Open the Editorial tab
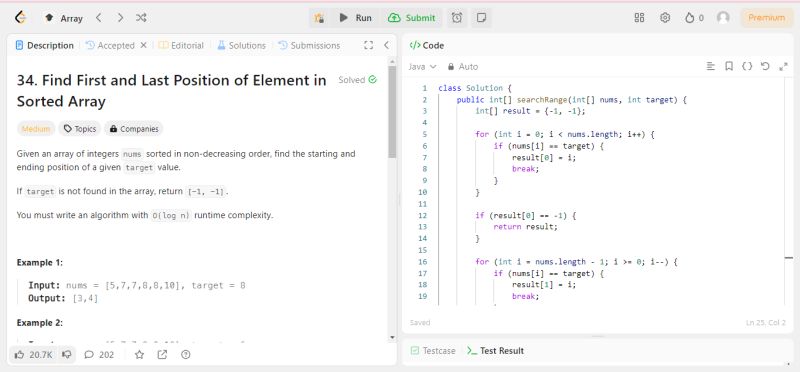 pyautogui.click(x=181, y=45)
